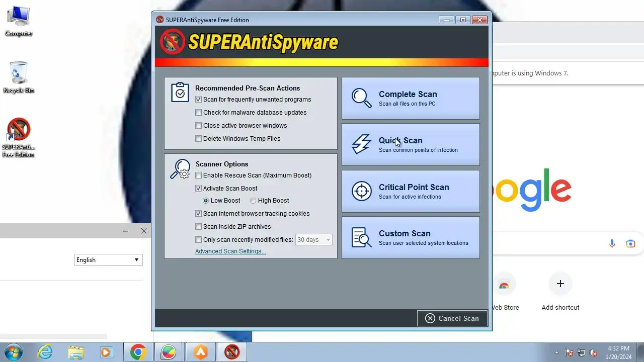
Task: Uncheck Activate Scan Boost
Action: click(198, 189)
